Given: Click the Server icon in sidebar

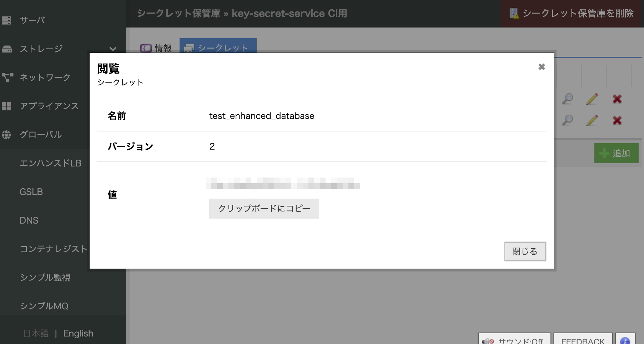Looking at the screenshot, I should [x=6, y=20].
